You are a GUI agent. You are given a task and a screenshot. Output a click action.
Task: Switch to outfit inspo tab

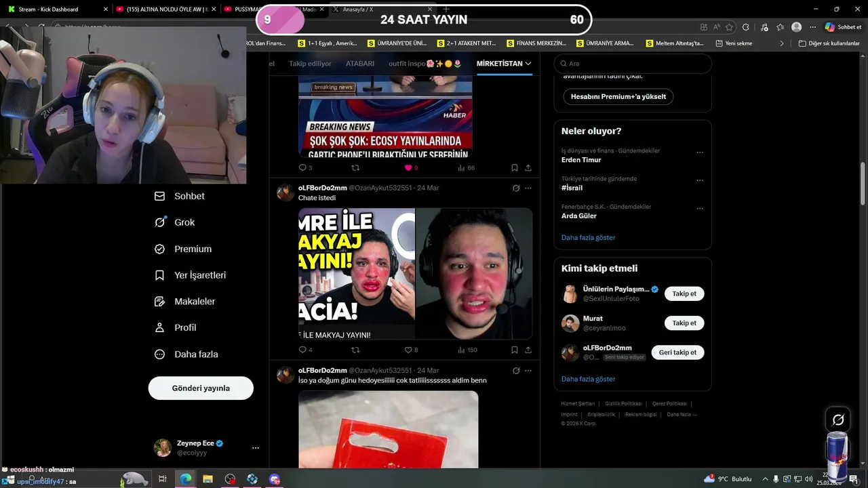tap(425, 64)
